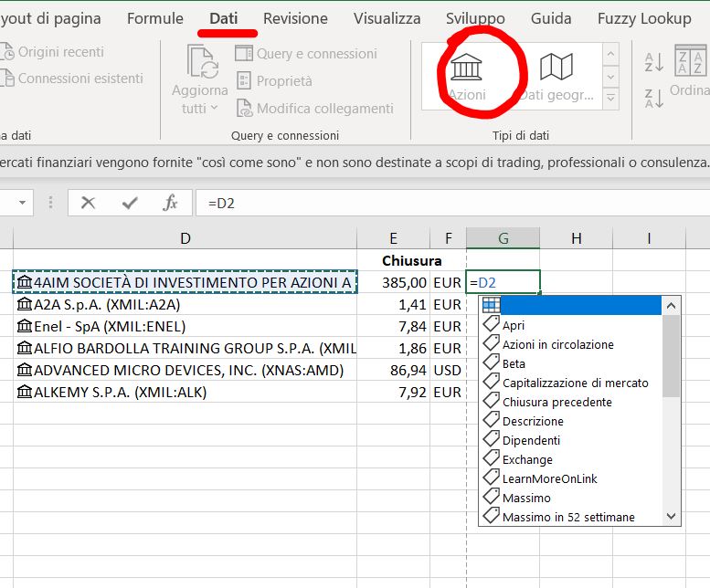
Task: Sort ascending with the A-Z icon
Action: pyautogui.click(x=654, y=62)
